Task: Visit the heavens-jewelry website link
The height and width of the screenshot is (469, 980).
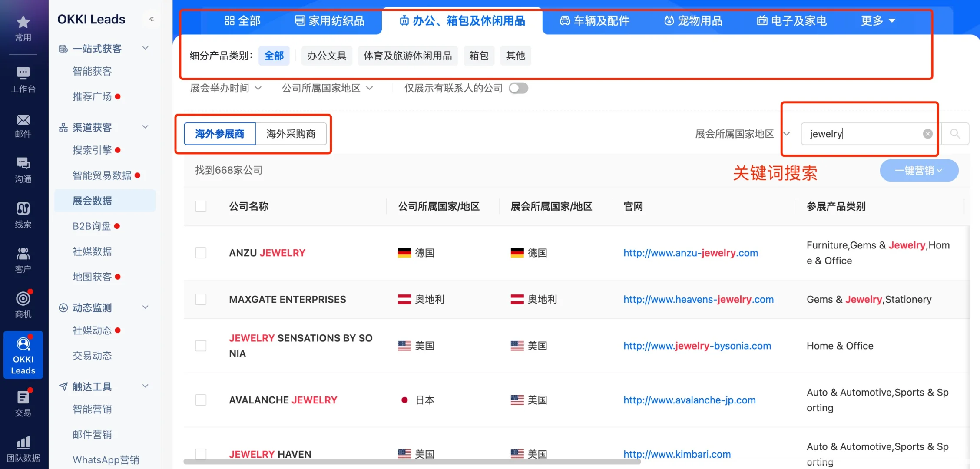Action: click(698, 299)
